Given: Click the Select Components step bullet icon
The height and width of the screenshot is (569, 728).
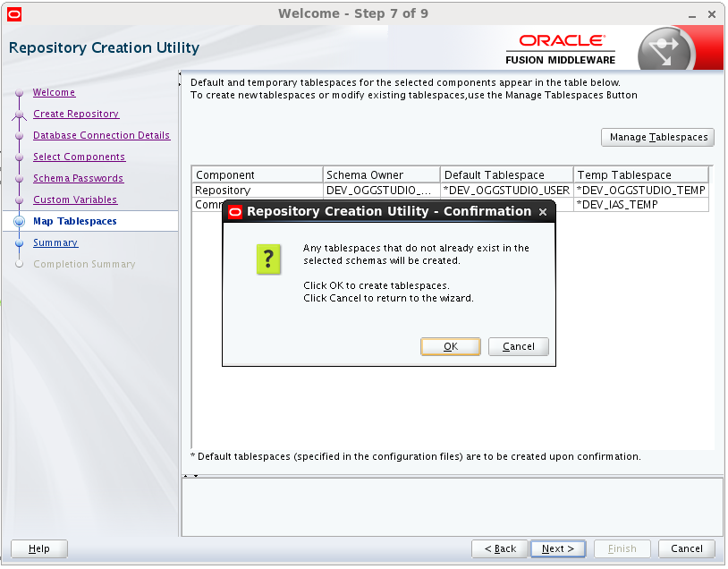Looking at the screenshot, I should (x=19, y=157).
